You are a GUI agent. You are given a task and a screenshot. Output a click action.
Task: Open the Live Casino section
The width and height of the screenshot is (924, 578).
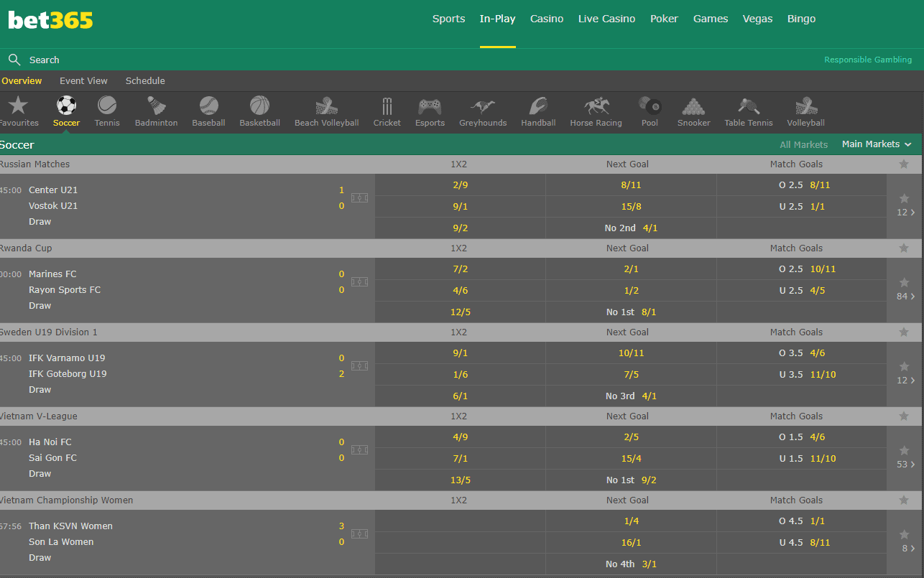pos(606,19)
